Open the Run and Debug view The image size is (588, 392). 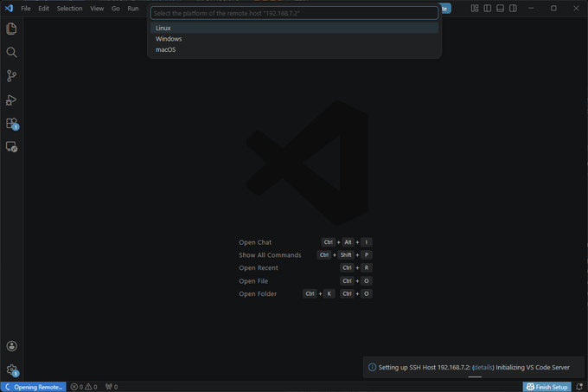11,100
